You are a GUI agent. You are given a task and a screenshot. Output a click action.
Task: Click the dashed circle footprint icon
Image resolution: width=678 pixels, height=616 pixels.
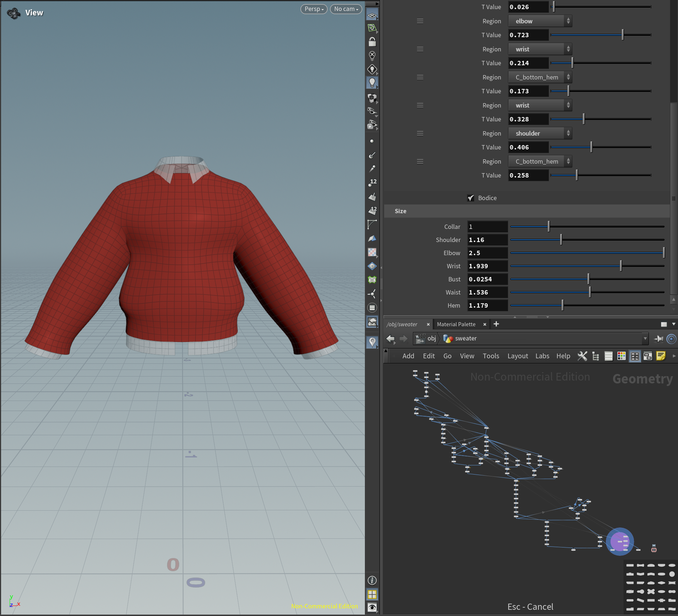(372, 308)
